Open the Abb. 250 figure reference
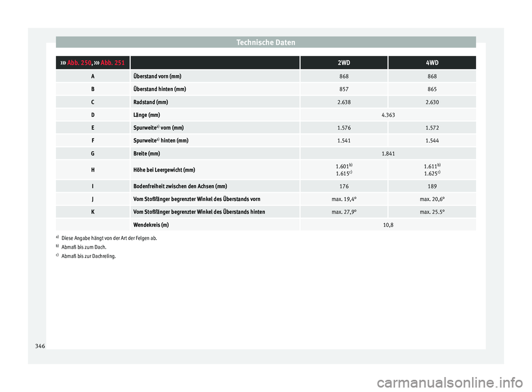Viewport: 532px width, 392px height. [79, 63]
